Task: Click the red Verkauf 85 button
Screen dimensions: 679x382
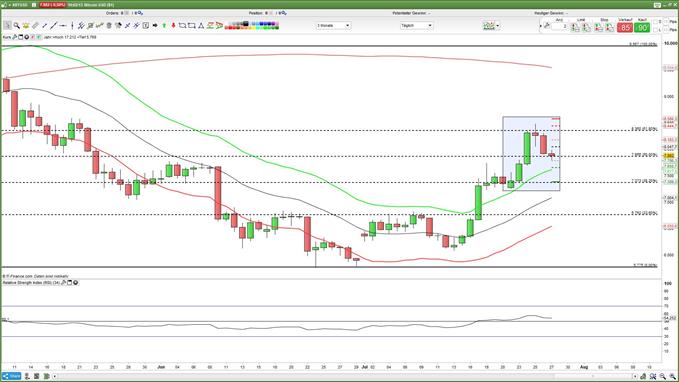Action: [624, 28]
